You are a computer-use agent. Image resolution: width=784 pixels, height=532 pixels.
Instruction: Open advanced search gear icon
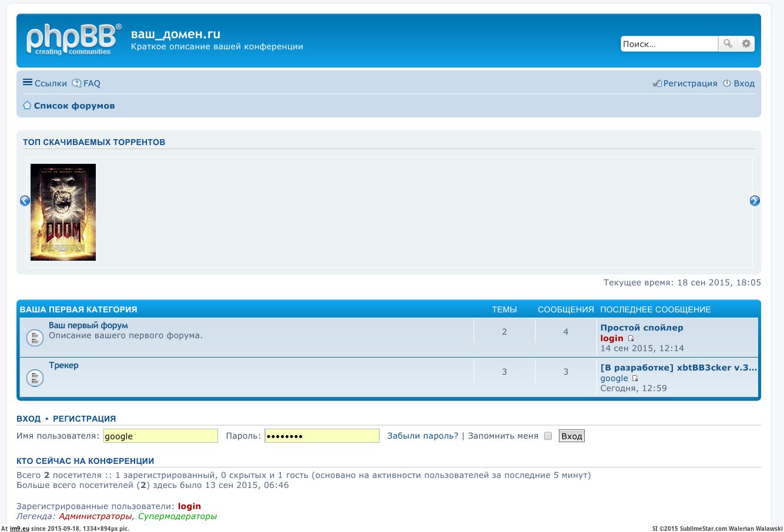pyautogui.click(x=746, y=44)
